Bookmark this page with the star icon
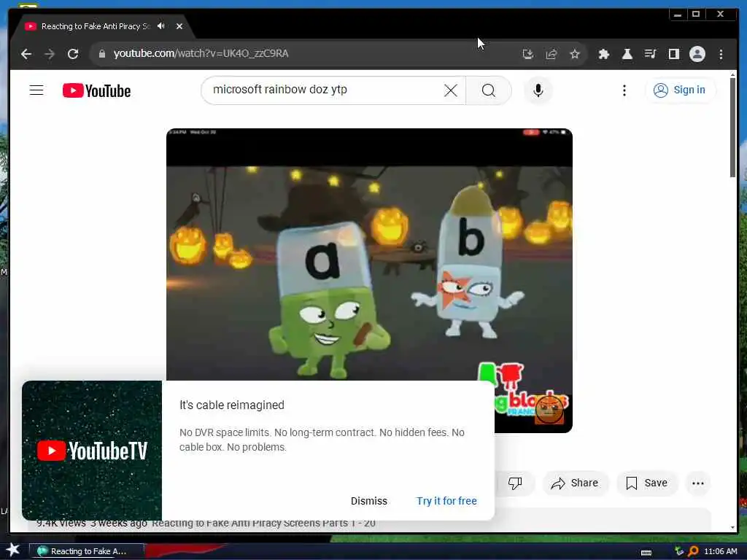 (x=575, y=54)
